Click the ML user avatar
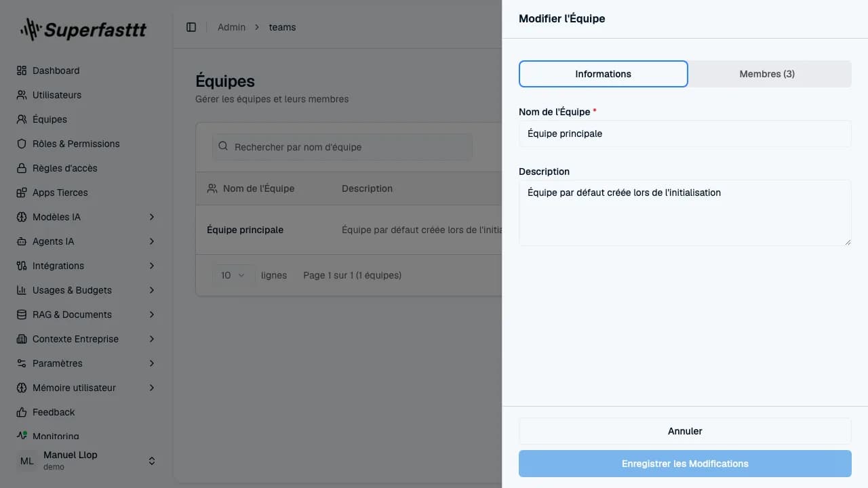This screenshot has width=868, height=488. point(27,461)
